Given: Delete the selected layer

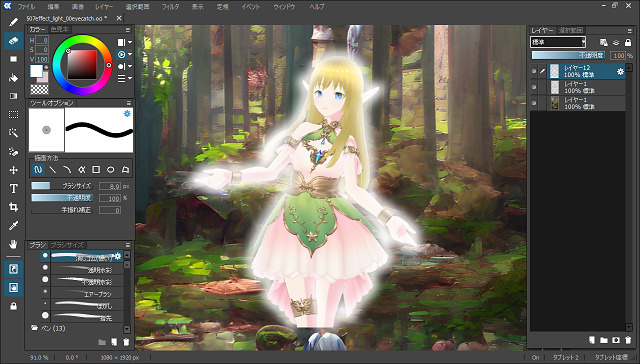Looking at the screenshot, I should pos(628,340).
